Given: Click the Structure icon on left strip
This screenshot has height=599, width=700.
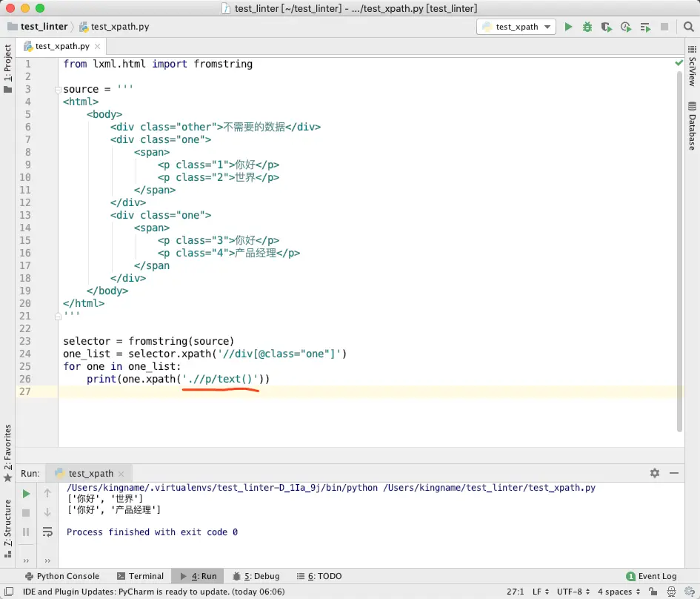Looking at the screenshot, I should (7, 555).
